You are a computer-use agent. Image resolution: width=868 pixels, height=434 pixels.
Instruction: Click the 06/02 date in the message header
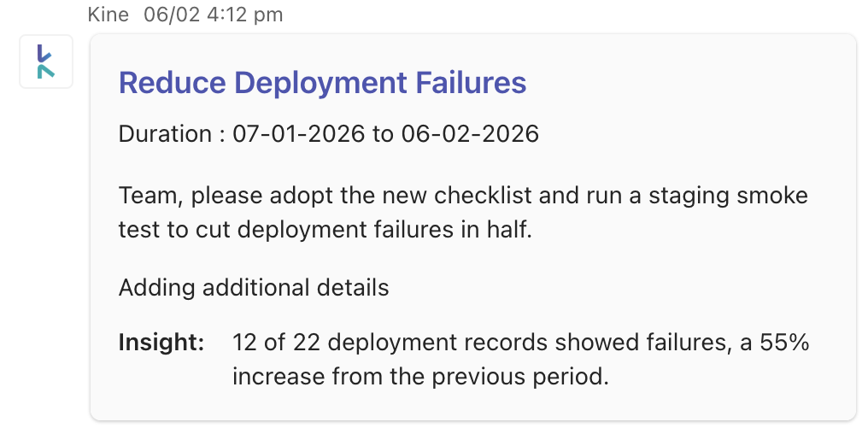click(x=166, y=15)
